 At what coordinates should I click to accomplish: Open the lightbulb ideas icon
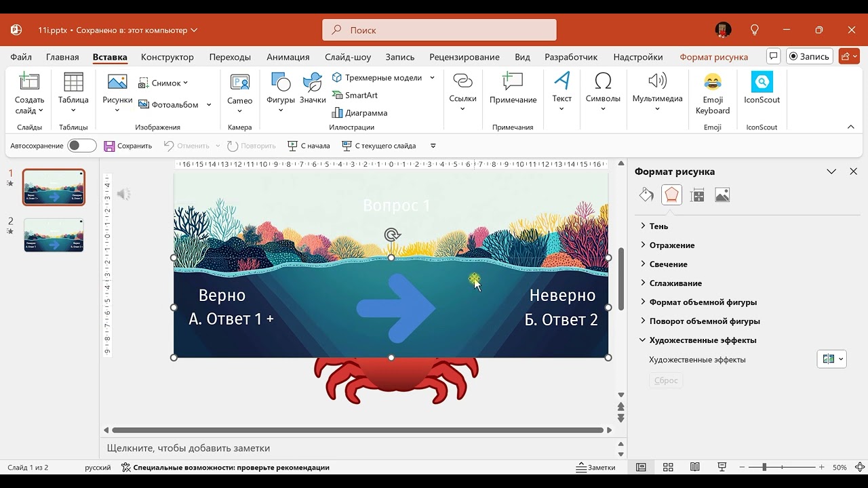[x=755, y=30]
